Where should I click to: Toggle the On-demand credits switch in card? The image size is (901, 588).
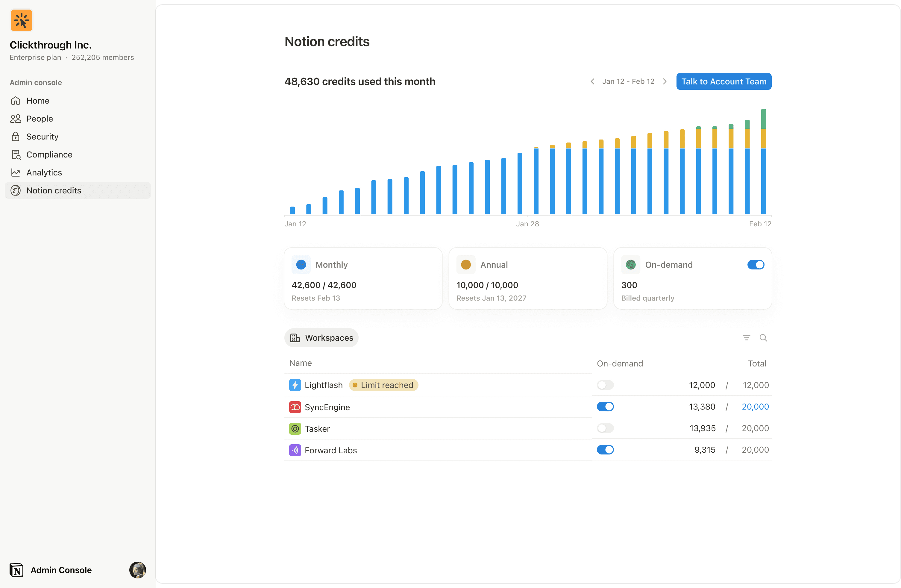pos(756,265)
